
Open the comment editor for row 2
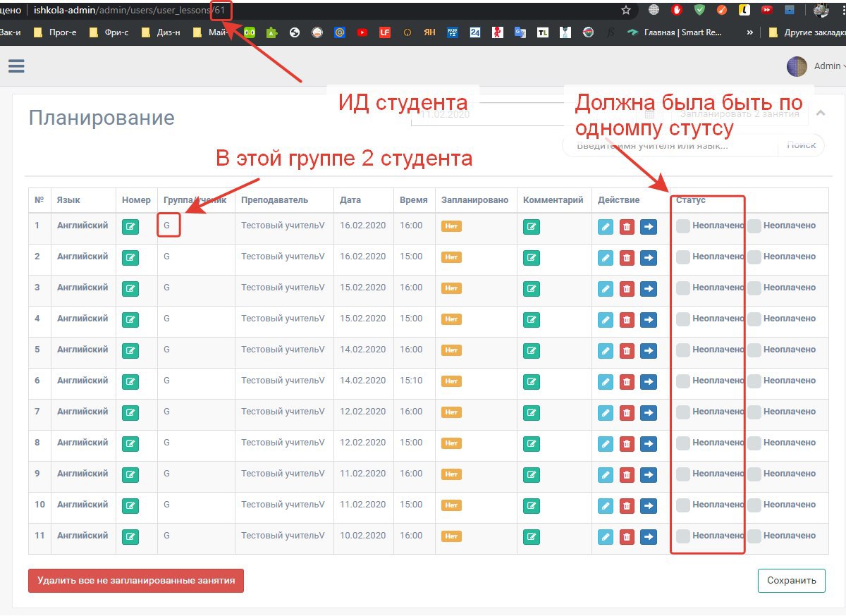(x=532, y=258)
